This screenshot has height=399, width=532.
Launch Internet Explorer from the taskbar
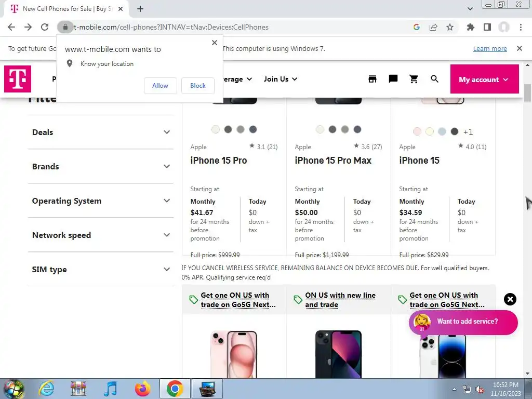pos(46,389)
